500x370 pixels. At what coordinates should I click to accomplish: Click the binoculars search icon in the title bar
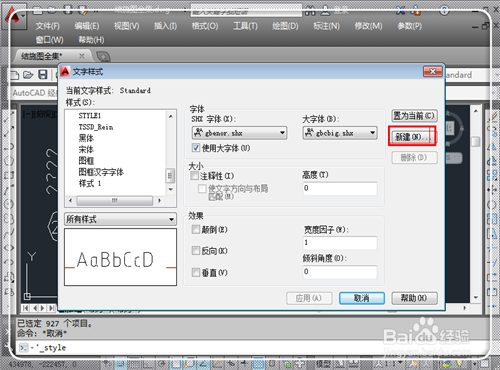(x=310, y=11)
